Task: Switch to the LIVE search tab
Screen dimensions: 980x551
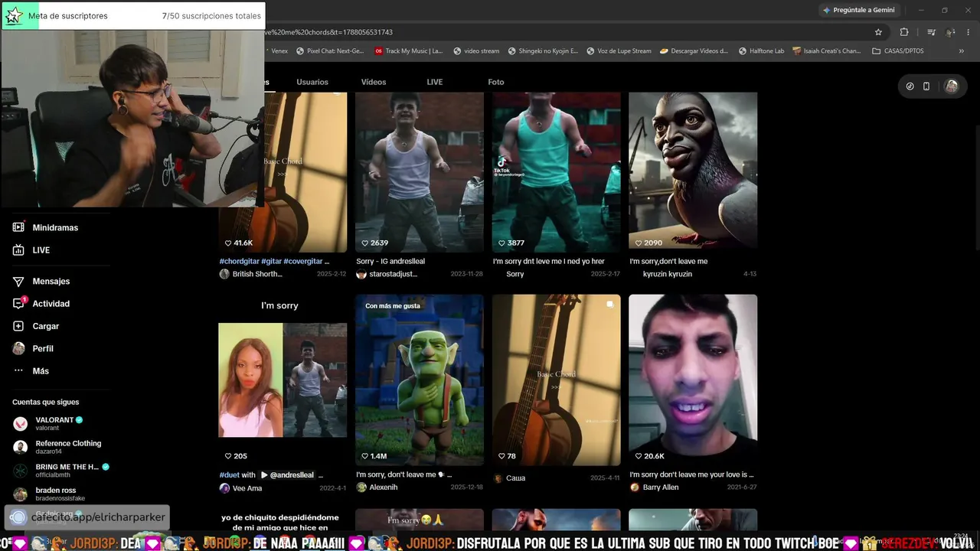Action: coord(435,82)
